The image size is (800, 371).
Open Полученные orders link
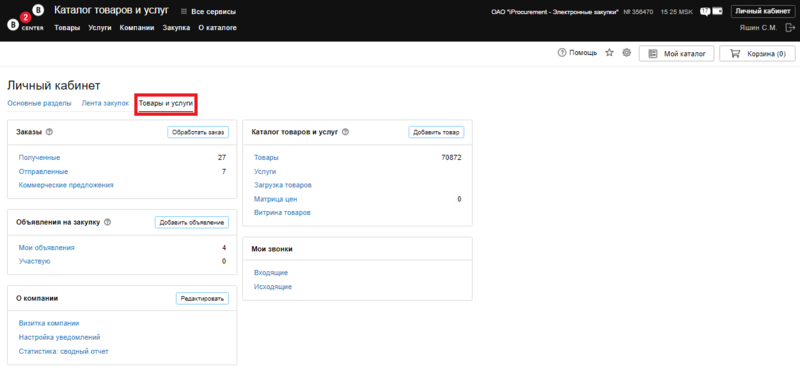coord(39,158)
